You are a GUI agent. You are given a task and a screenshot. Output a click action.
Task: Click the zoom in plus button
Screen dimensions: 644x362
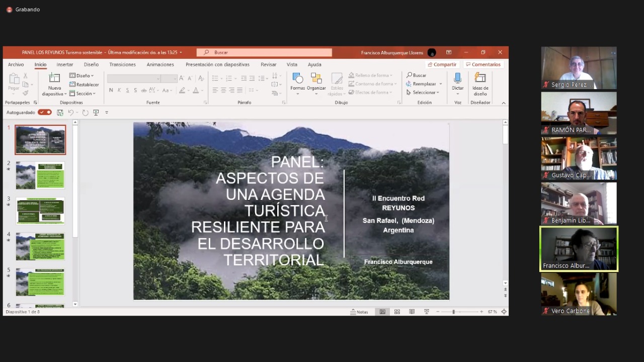click(481, 312)
